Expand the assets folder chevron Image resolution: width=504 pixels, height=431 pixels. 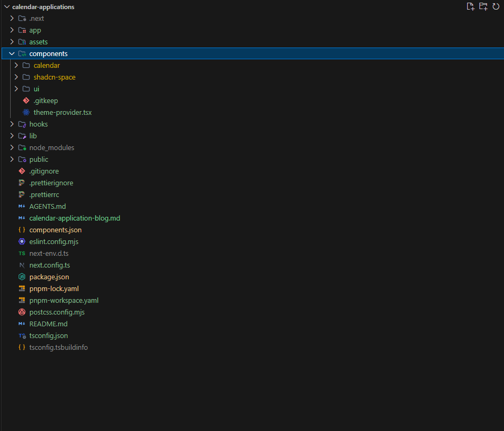[x=12, y=42]
